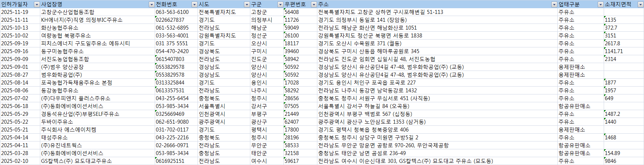Select cell KH에너지(주)직영 의정부IC주유소
Image resolution: width=644 pixels, height=165 pixels.
[x=97, y=20]
